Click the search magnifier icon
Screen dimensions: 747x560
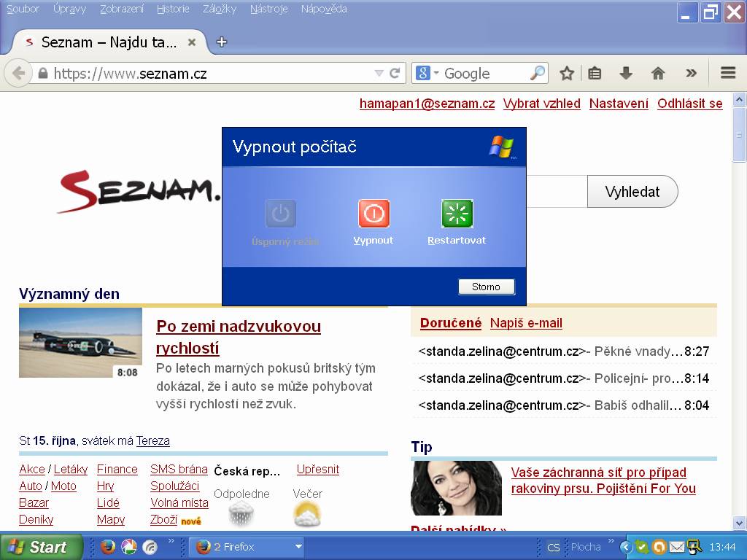click(538, 73)
